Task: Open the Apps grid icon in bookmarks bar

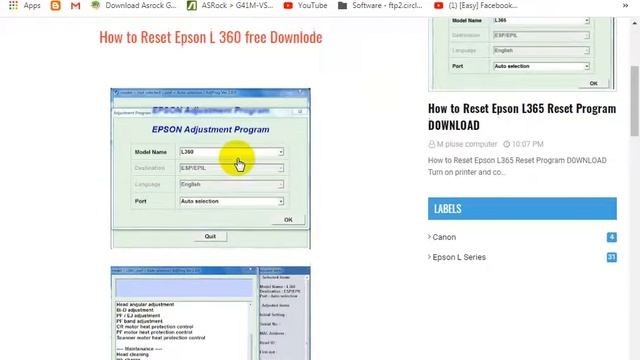Action: [x=13, y=5]
